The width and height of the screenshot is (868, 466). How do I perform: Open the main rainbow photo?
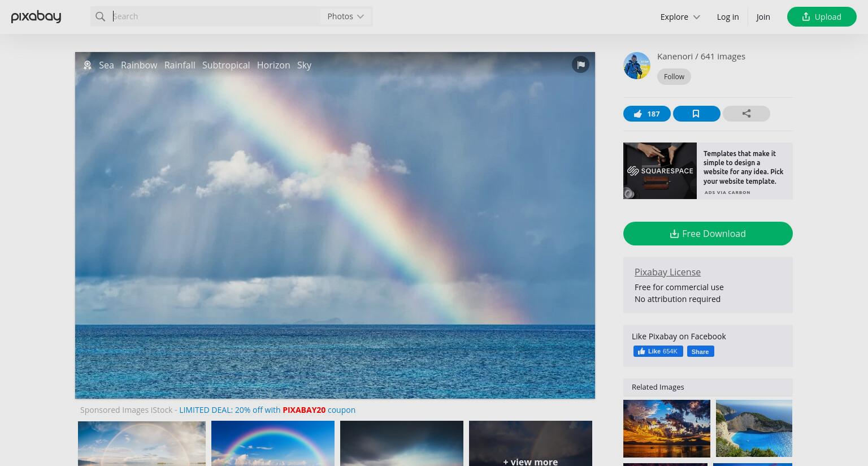point(335,225)
